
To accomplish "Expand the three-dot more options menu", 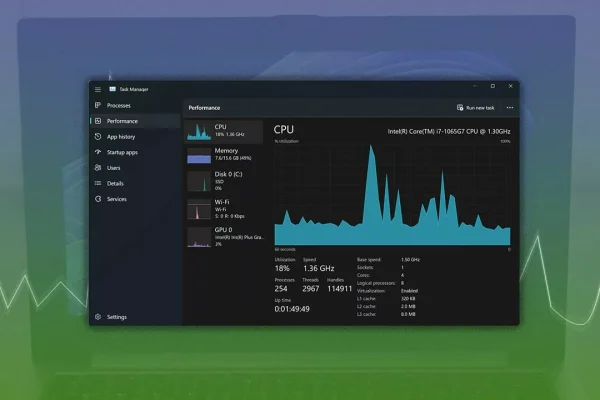I will click(509, 107).
